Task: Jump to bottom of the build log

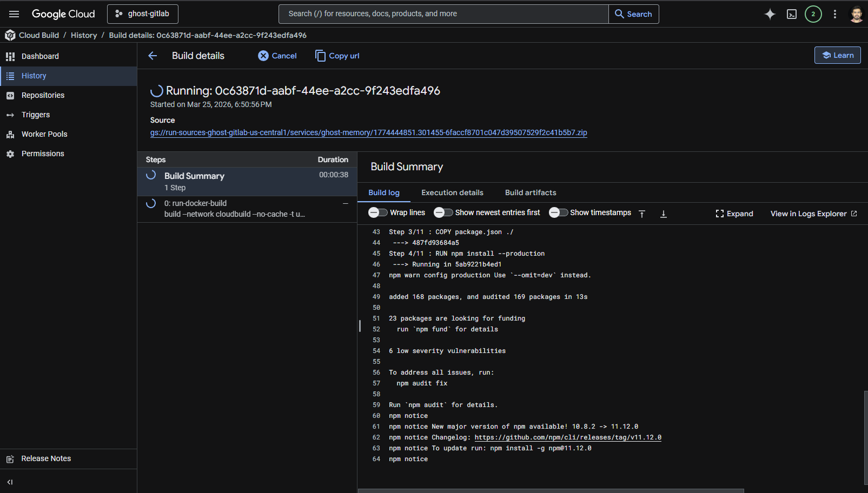Action: tap(664, 214)
